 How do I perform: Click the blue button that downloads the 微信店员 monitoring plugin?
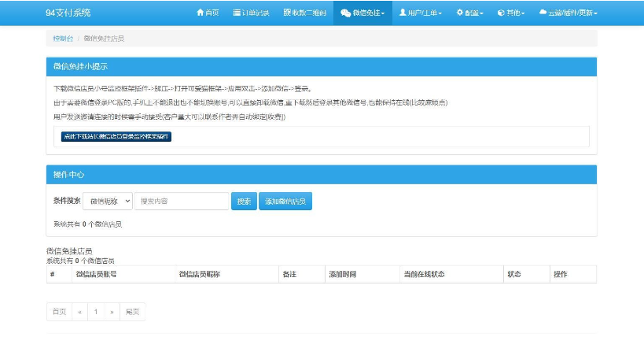point(116,136)
